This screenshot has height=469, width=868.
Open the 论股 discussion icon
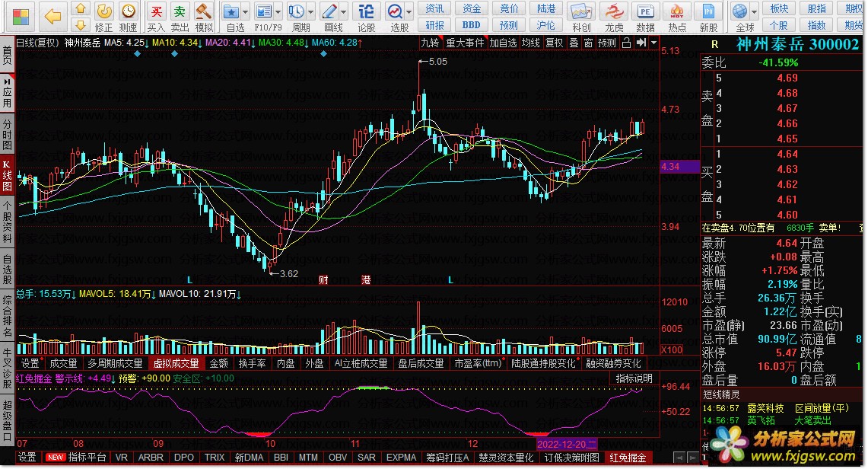point(366,11)
